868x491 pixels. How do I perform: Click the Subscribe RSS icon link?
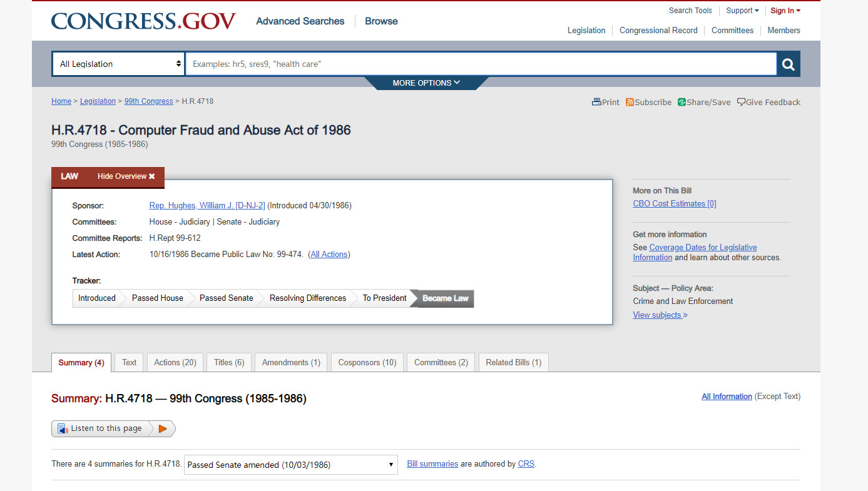648,103
